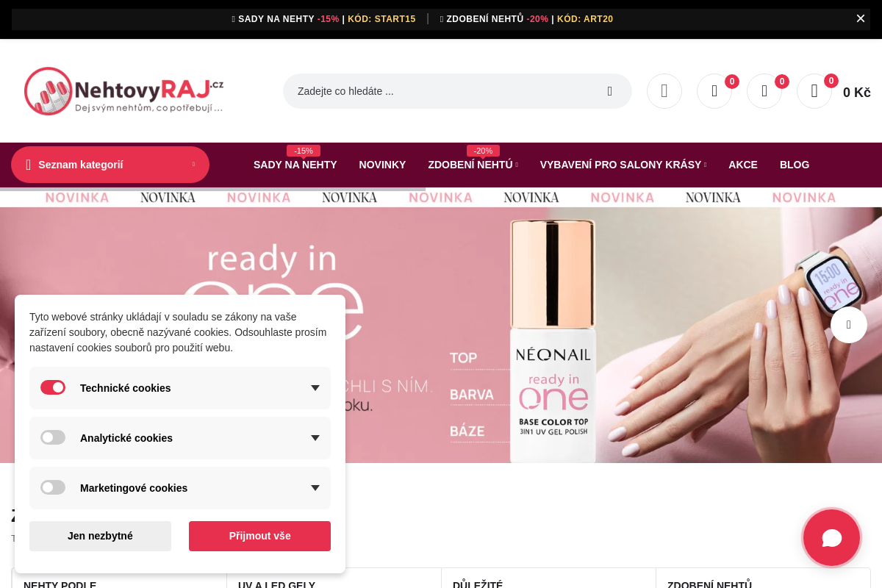
Task: Click the Zdobení nehtů ART20 promo
Action: [x=526, y=19]
